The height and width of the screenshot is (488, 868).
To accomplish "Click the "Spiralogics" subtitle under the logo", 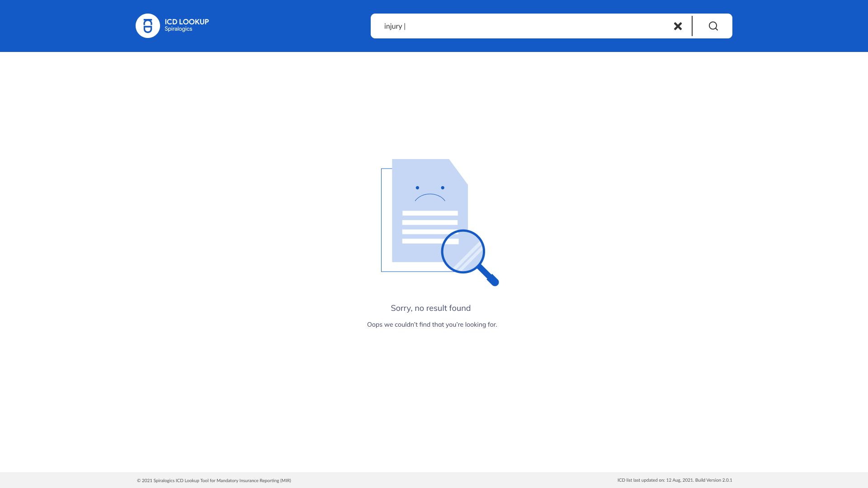I will (x=178, y=29).
